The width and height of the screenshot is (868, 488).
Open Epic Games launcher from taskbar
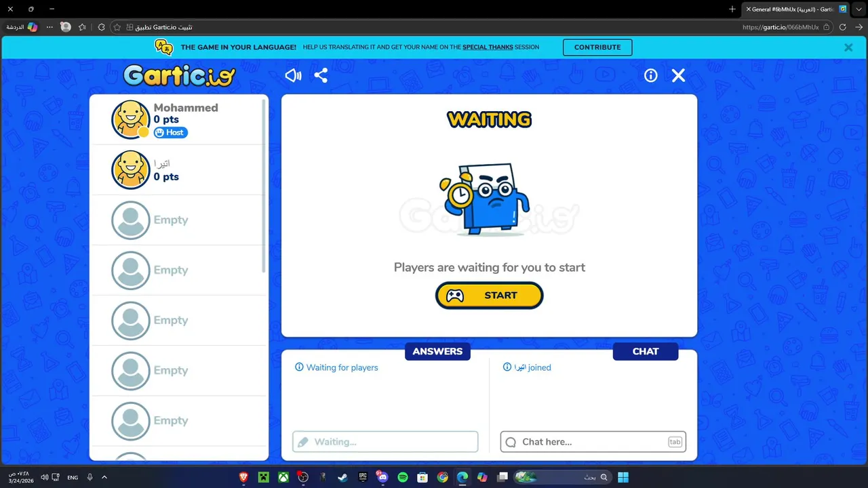coord(363,477)
